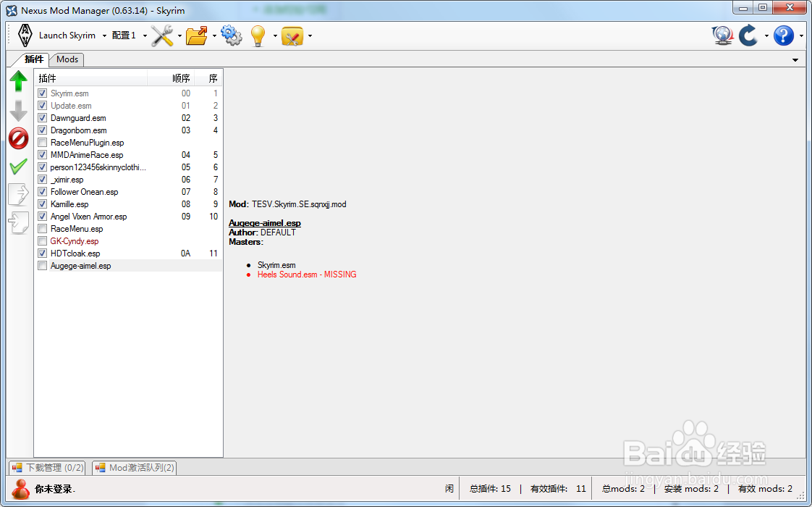The height and width of the screenshot is (507, 812).
Task: Click the globe login status icon
Action: (x=722, y=35)
